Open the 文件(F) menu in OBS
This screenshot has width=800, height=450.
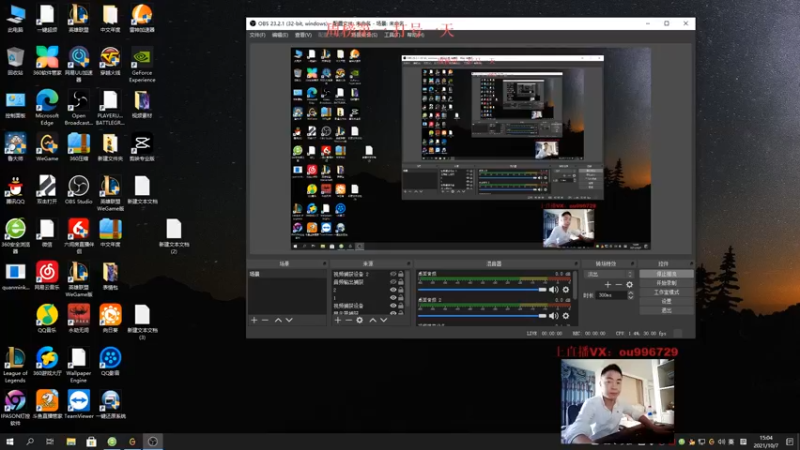click(x=257, y=35)
